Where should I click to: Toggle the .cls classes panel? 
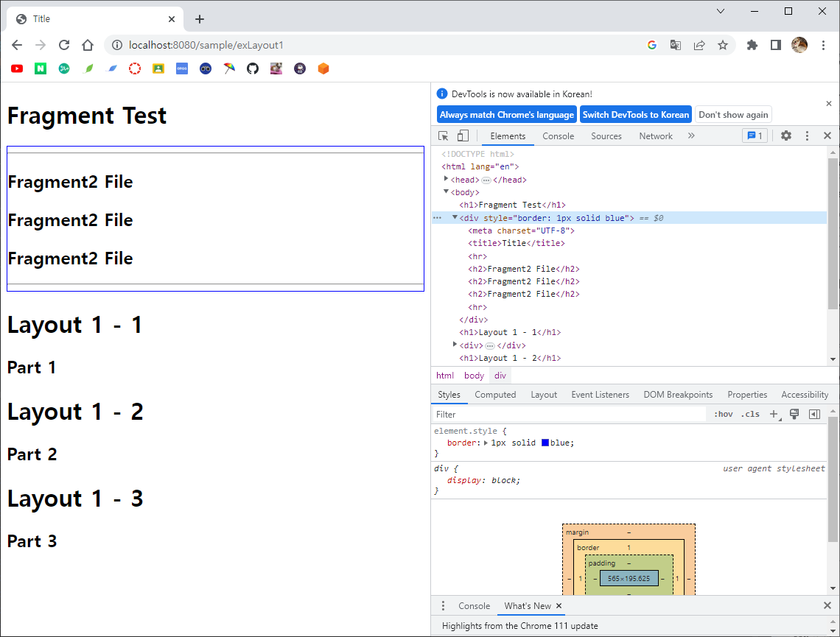(751, 415)
